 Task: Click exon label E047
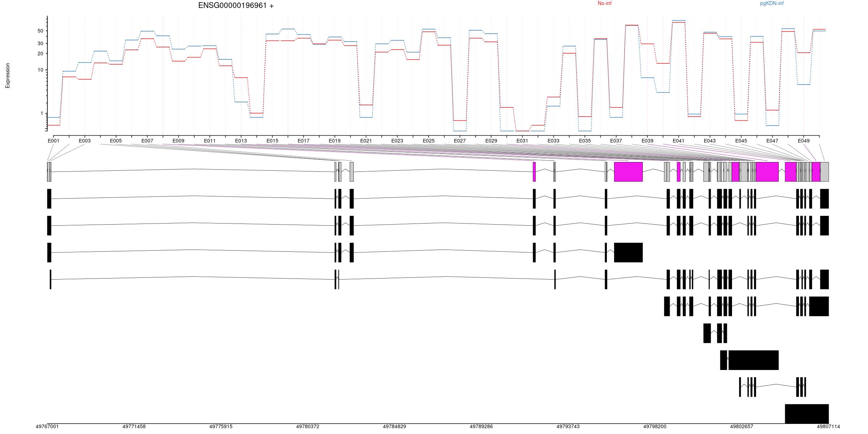coord(772,141)
